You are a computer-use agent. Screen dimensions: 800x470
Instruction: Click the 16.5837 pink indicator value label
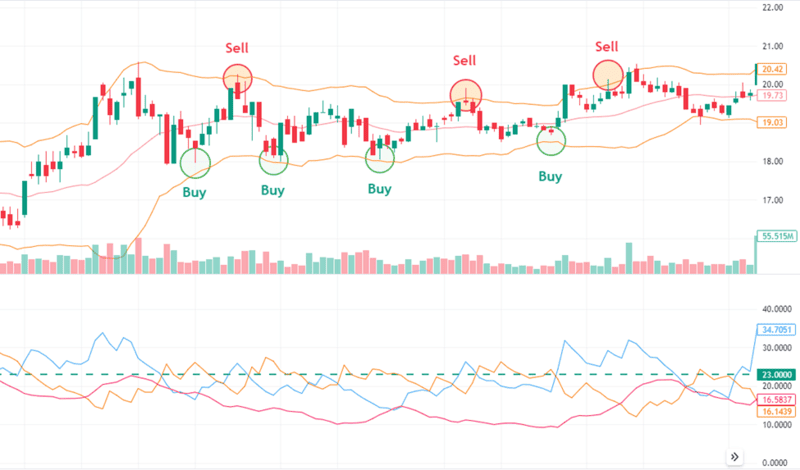point(776,400)
